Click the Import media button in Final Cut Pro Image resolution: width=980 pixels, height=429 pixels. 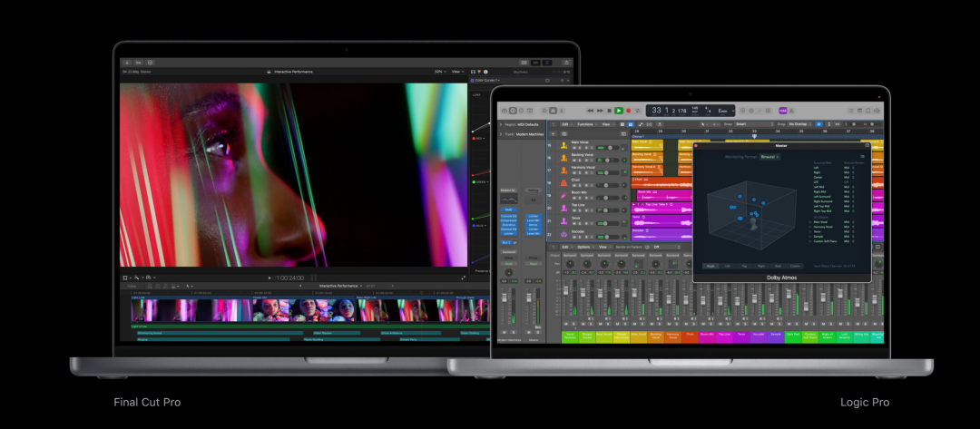coord(127,62)
